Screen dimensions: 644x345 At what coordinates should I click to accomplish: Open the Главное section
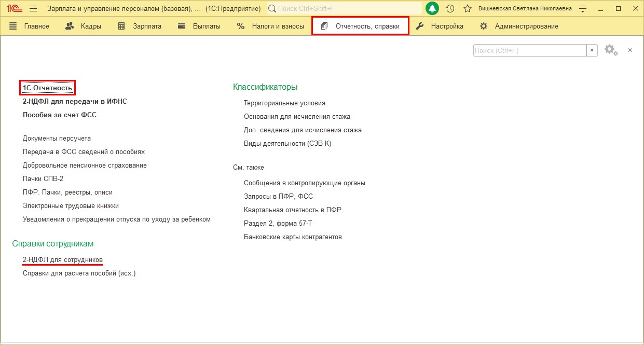[30, 26]
